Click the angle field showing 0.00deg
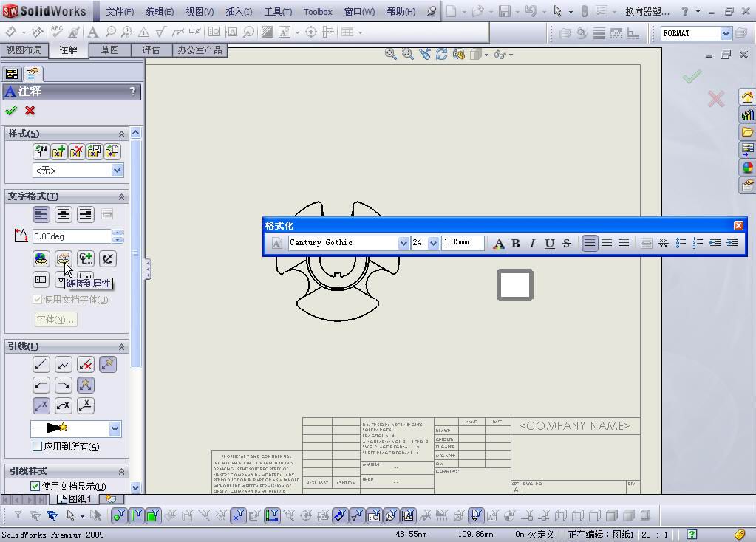 coord(72,236)
